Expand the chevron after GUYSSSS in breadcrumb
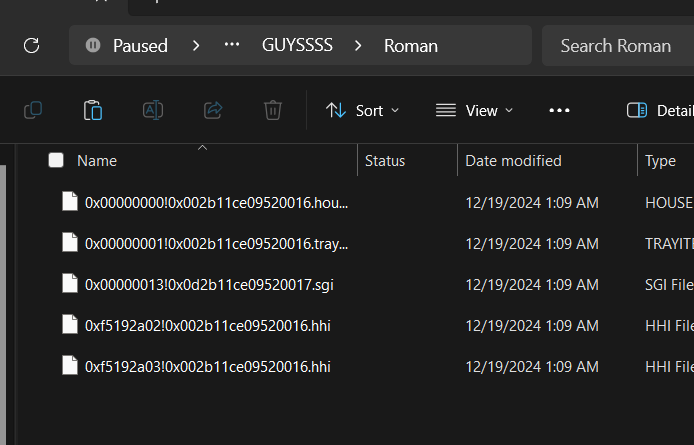Image resolution: width=694 pixels, height=445 pixels. coord(358,46)
